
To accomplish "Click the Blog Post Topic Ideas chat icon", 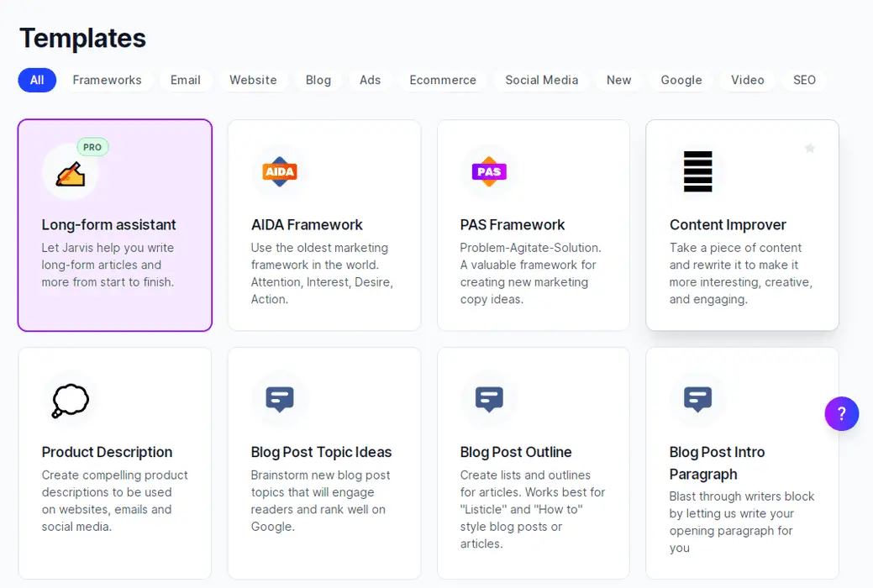I will click(x=280, y=399).
